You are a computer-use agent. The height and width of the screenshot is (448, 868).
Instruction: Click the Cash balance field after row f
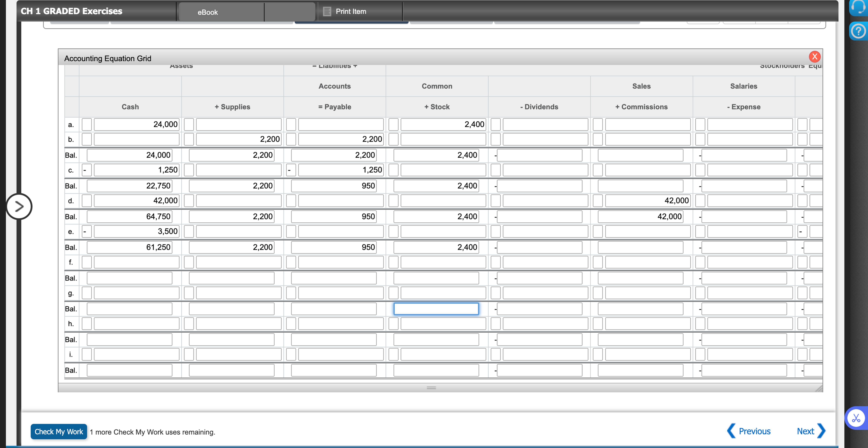coord(129,278)
